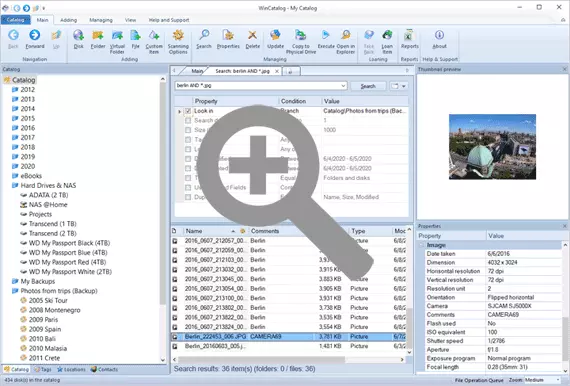The width and height of the screenshot is (570, 386).
Task: Tick checkbox before User defined Fields row
Action: 188,188
